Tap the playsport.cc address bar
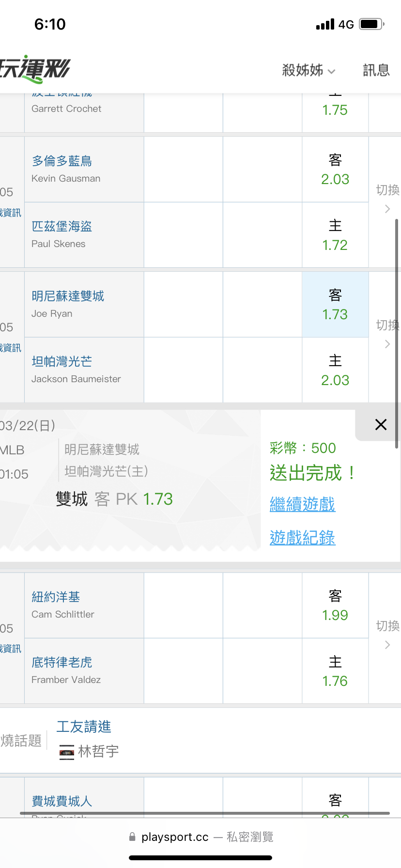Screen dimensions: 401x868 tap(200, 837)
